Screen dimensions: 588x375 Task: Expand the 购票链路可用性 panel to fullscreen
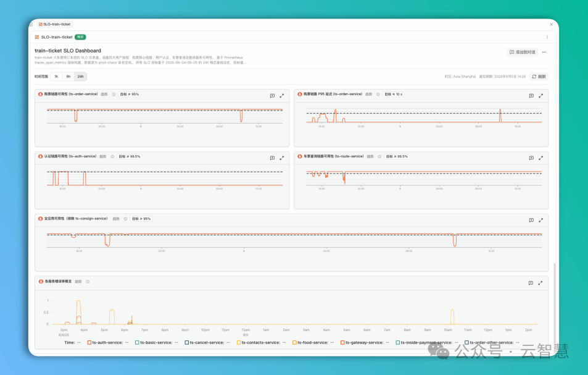click(x=281, y=96)
